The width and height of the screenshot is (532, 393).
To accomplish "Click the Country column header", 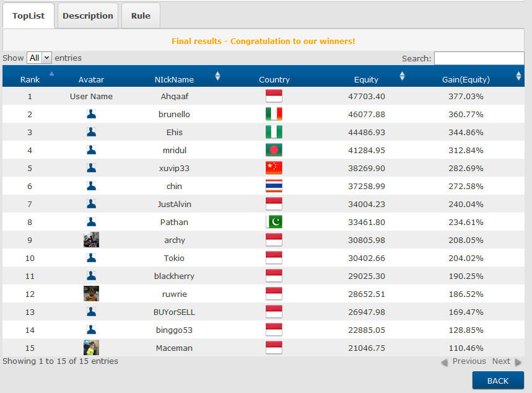I will click(274, 79).
